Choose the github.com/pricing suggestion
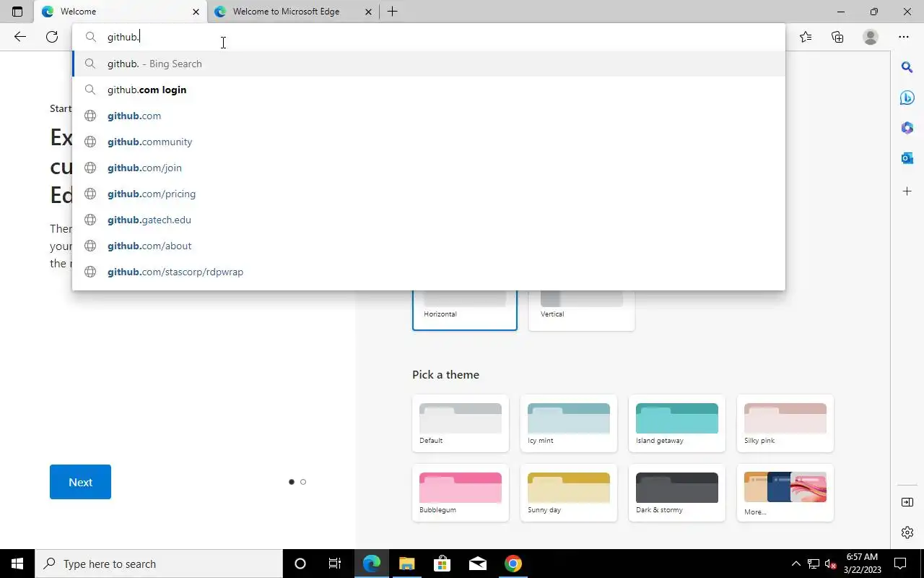Screen dimensions: 924x578 [x=429, y=194]
